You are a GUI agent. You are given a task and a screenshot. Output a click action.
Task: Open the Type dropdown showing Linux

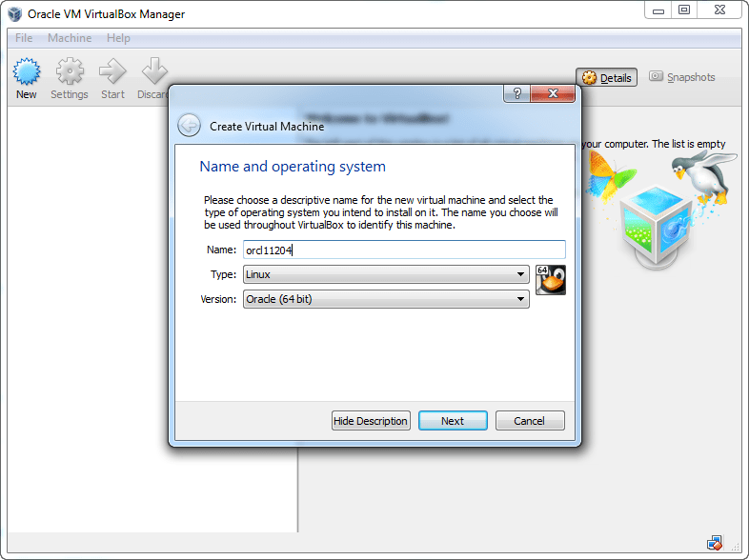(386, 274)
